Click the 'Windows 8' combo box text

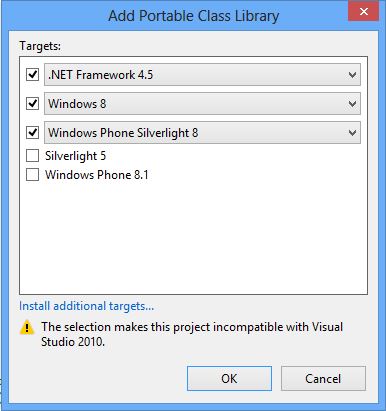(x=77, y=104)
